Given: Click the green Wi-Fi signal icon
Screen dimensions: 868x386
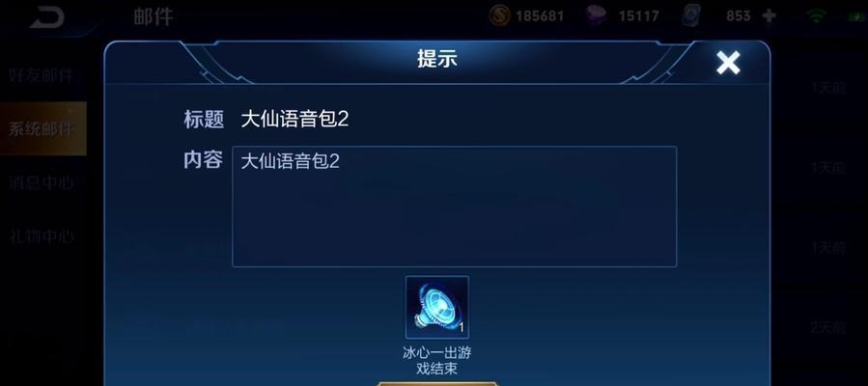Looking at the screenshot, I should coord(817,15).
